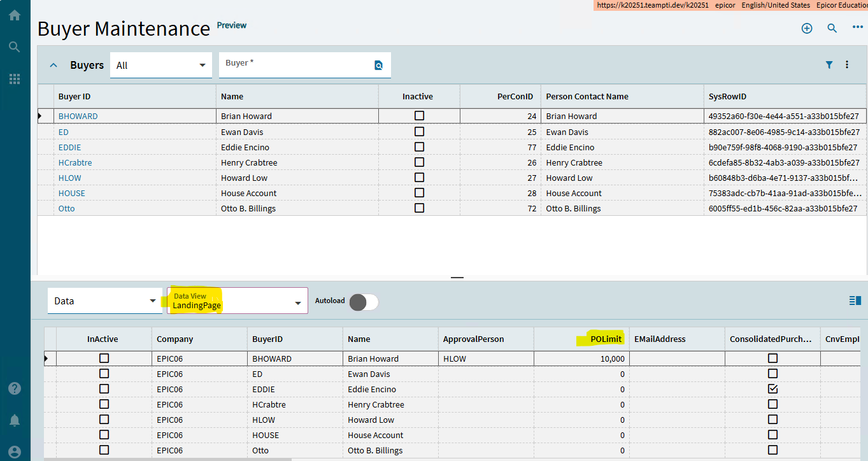868x461 pixels.
Task: Open the ED buyer link
Action: pyautogui.click(x=64, y=132)
